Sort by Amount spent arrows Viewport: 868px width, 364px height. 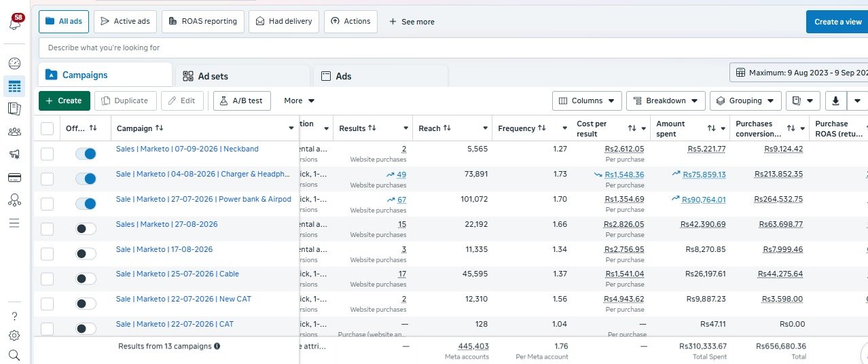pos(712,128)
